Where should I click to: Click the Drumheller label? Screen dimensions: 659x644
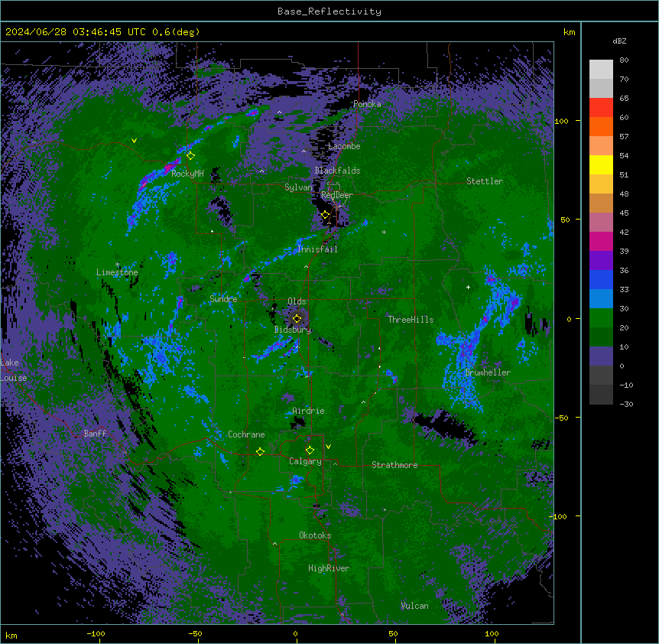click(x=488, y=372)
